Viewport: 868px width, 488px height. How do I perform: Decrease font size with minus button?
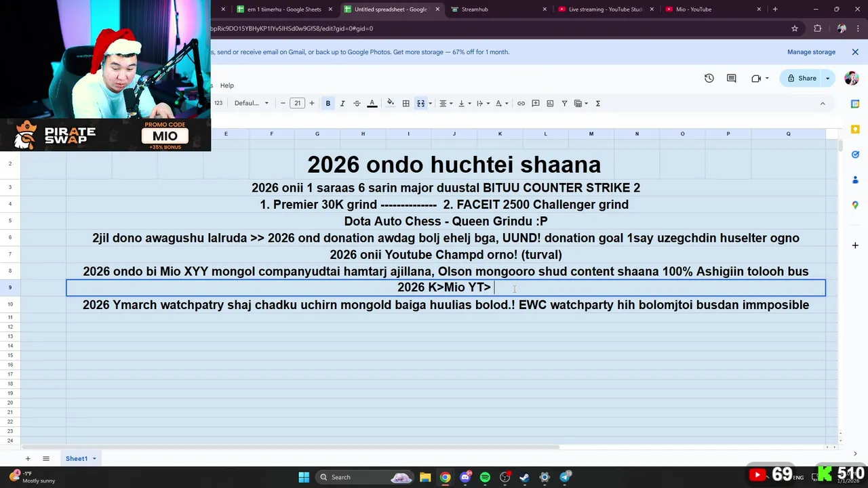[x=283, y=104]
